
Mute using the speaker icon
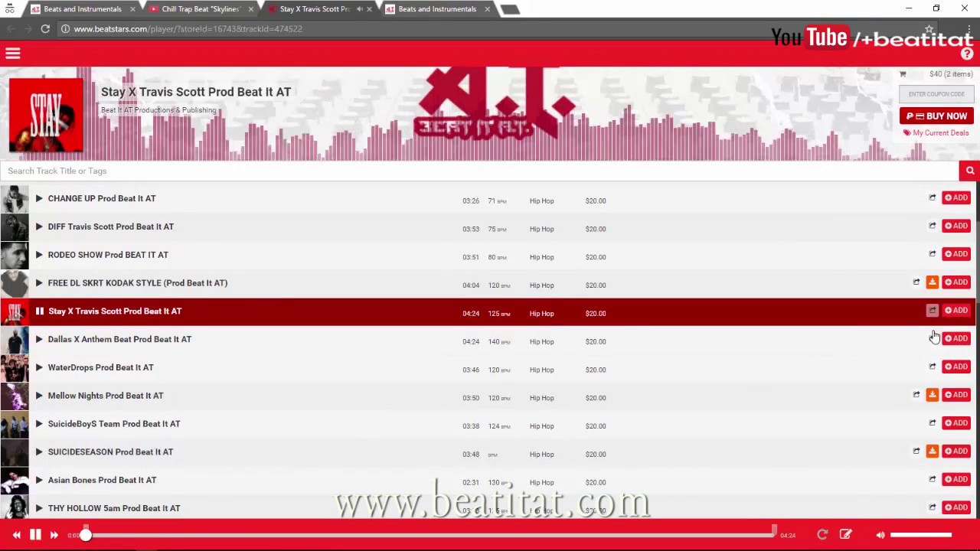click(880, 535)
